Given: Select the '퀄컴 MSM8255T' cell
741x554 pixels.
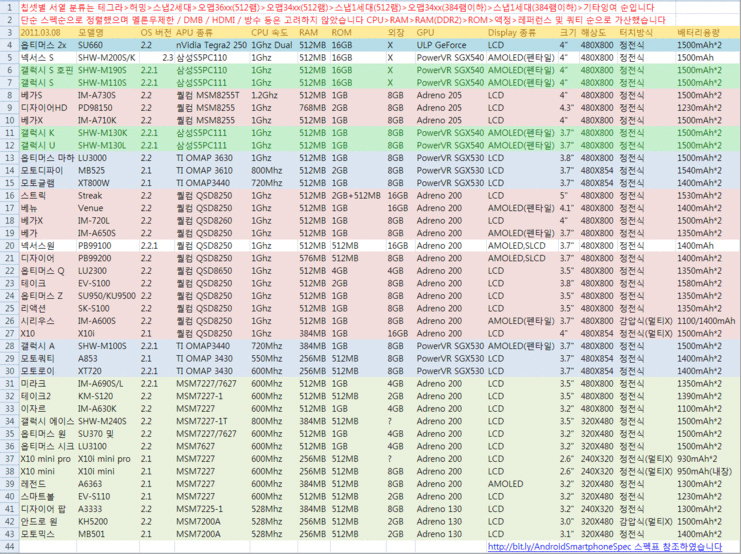Looking at the screenshot, I should (207, 95).
